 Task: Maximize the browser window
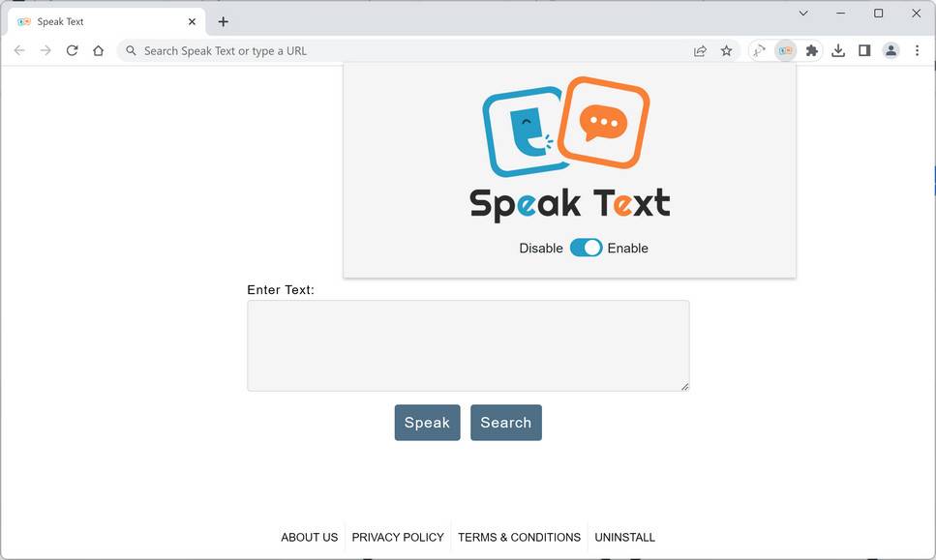coord(878,14)
